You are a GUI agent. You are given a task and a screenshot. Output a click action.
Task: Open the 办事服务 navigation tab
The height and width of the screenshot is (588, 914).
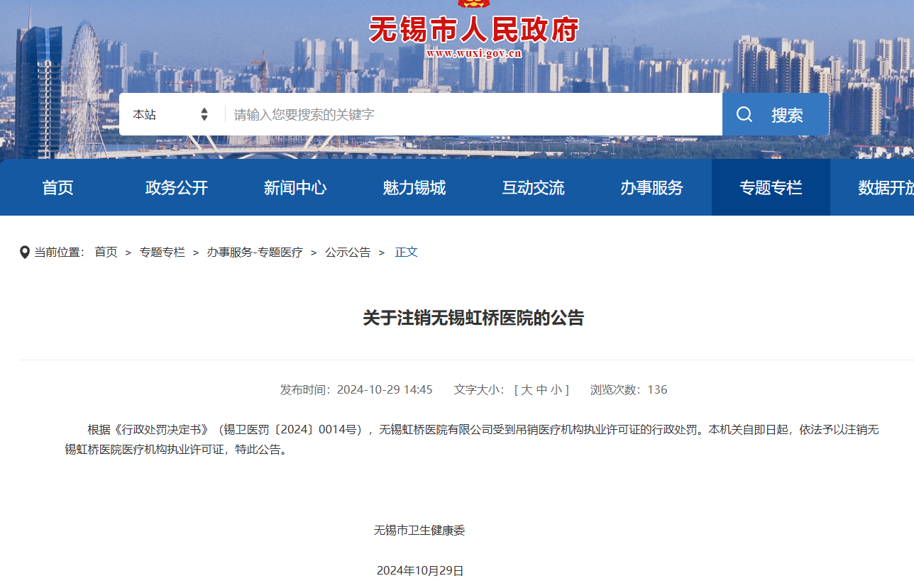pyautogui.click(x=651, y=187)
